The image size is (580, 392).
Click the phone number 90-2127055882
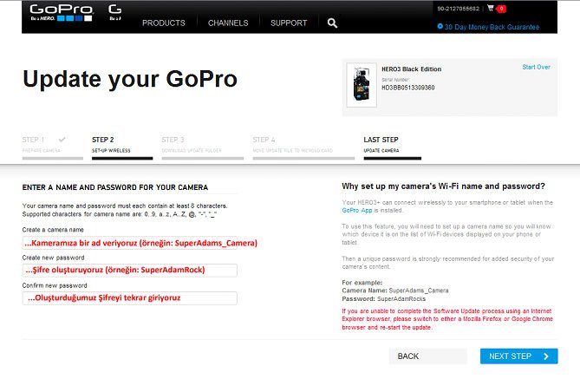[458, 9]
